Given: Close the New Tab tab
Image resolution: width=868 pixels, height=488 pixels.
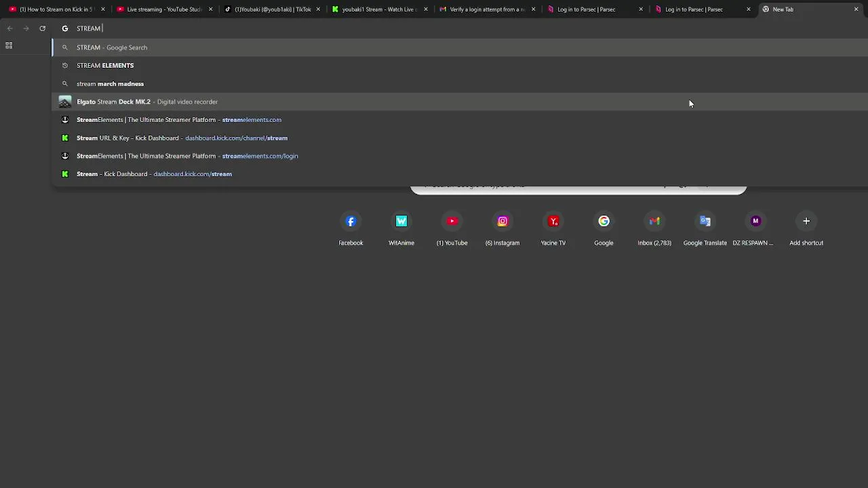Looking at the screenshot, I should pos(856,9).
